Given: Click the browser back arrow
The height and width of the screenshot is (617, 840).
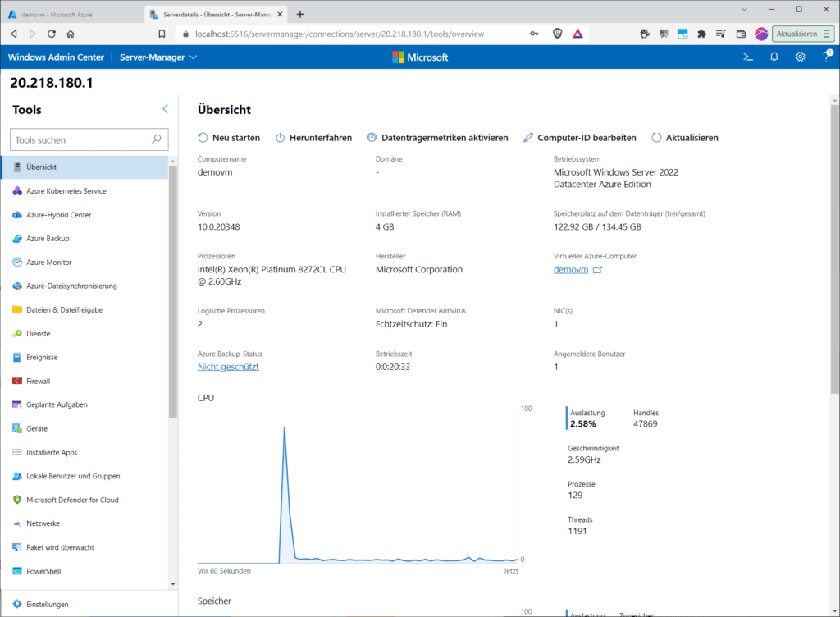Looking at the screenshot, I should pyautogui.click(x=14, y=34).
